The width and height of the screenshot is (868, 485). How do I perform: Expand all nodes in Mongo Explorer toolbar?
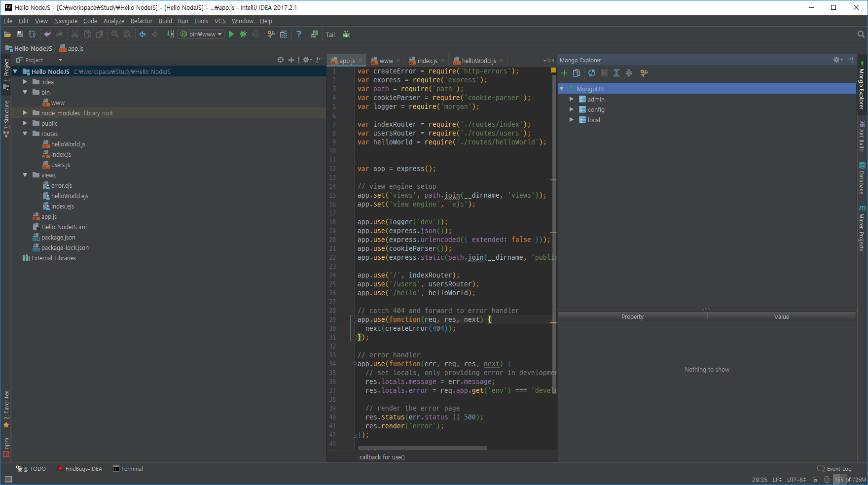click(616, 73)
